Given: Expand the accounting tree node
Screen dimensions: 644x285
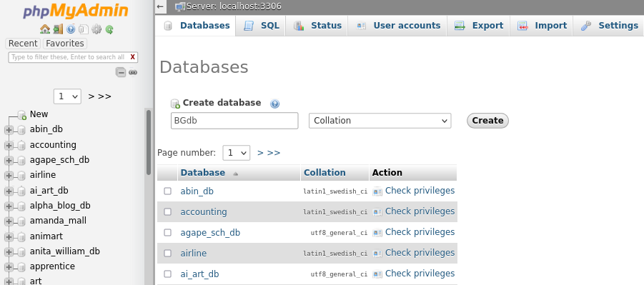Looking at the screenshot, I should pos(9,146).
